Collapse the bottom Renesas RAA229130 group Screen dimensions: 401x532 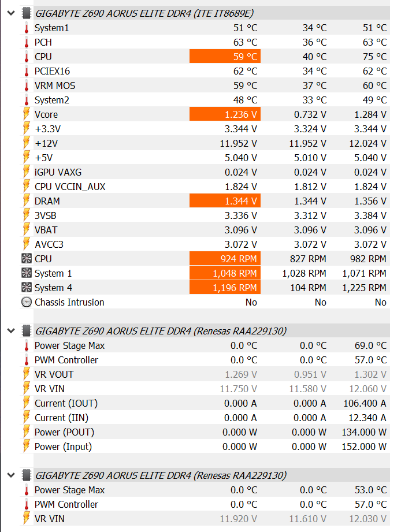11,475
